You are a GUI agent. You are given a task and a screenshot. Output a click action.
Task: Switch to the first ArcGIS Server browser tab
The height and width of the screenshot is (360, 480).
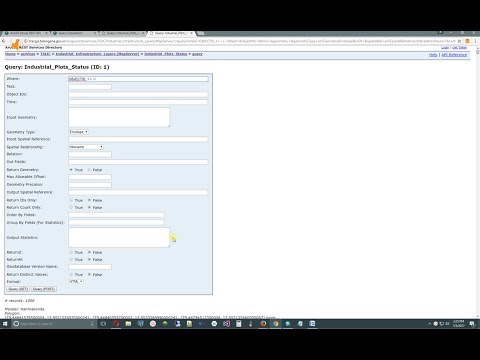[x=25, y=33]
